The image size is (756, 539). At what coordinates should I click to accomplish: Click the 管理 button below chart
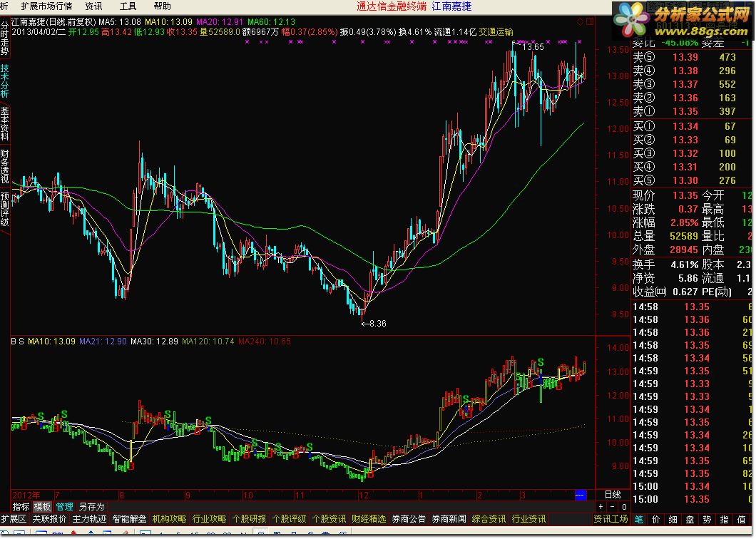click(64, 507)
